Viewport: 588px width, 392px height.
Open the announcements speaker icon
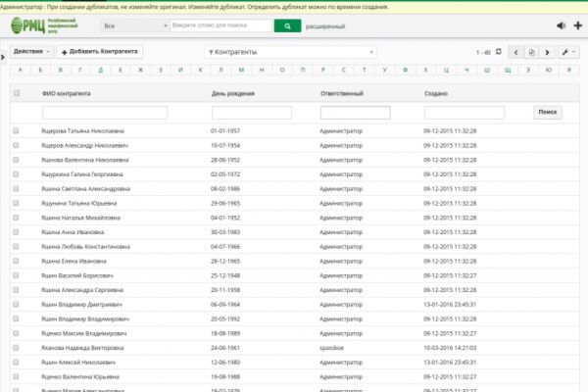(561, 25)
